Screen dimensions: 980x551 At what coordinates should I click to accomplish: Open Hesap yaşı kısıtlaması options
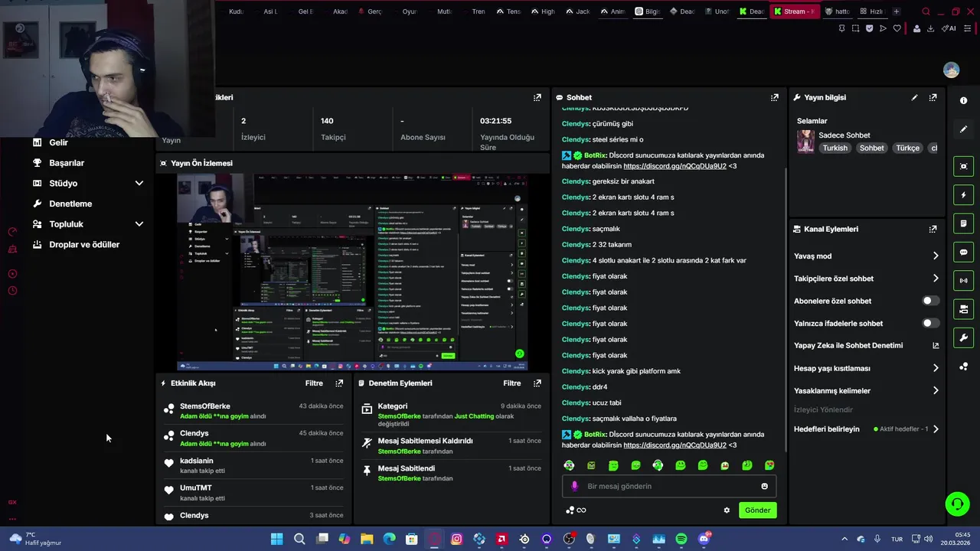pos(936,368)
